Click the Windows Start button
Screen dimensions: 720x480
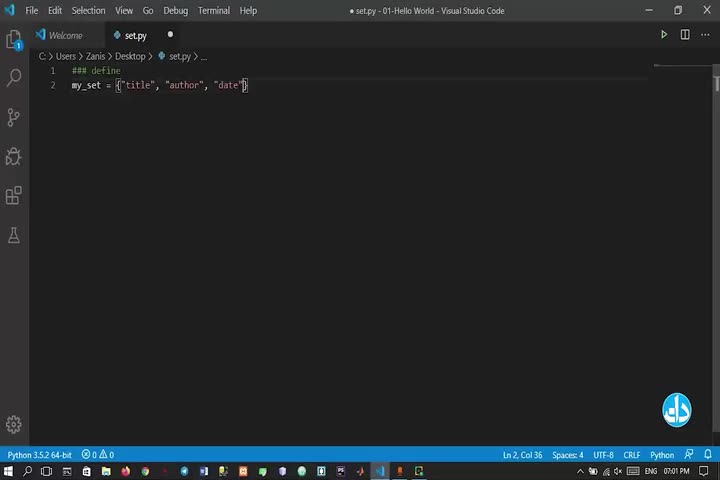pyautogui.click(x=9, y=471)
